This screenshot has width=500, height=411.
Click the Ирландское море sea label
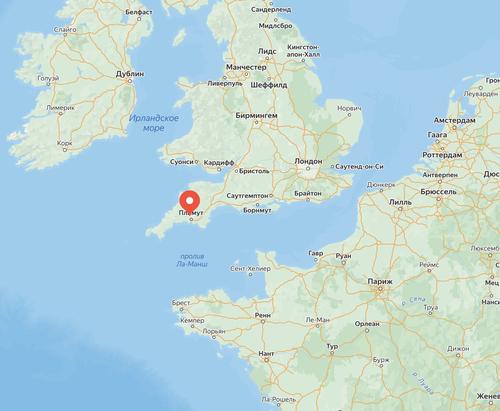click(x=154, y=123)
